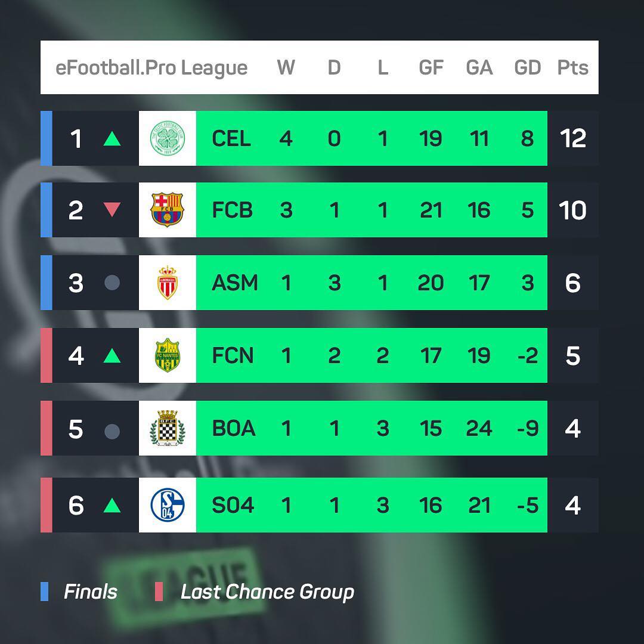Viewport: 644px width, 644px height.
Task: Click the FC Barcelona crest
Action: tap(167, 210)
